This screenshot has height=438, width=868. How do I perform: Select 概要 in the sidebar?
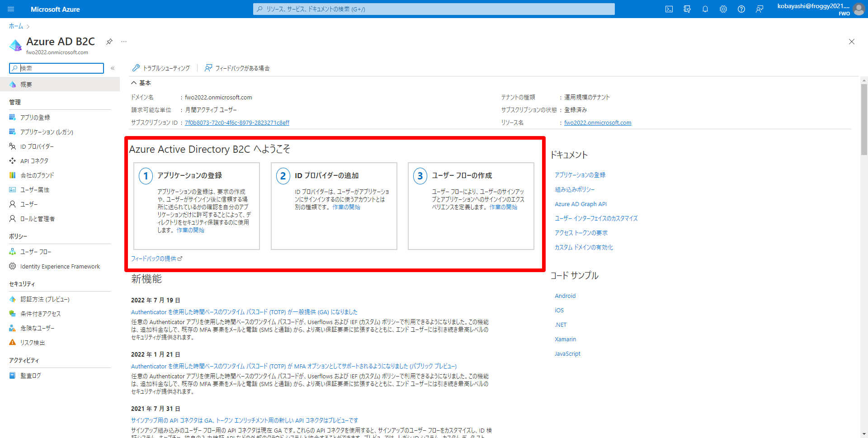tap(60, 85)
